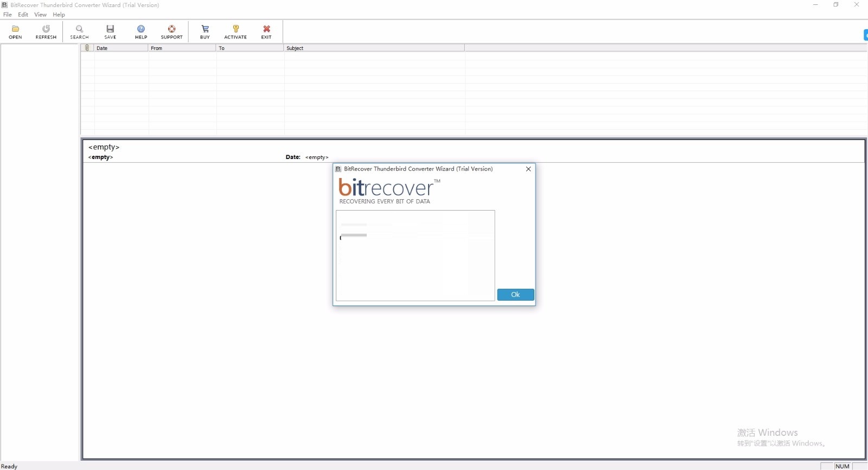Click the Ready status text
The height and width of the screenshot is (470, 868).
(9, 466)
